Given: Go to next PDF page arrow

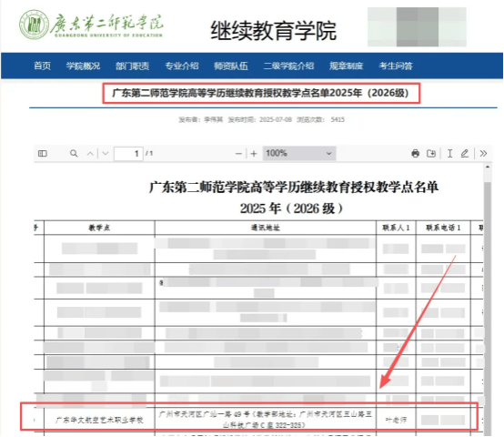Looking at the screenshot, I should click(106, 153).
